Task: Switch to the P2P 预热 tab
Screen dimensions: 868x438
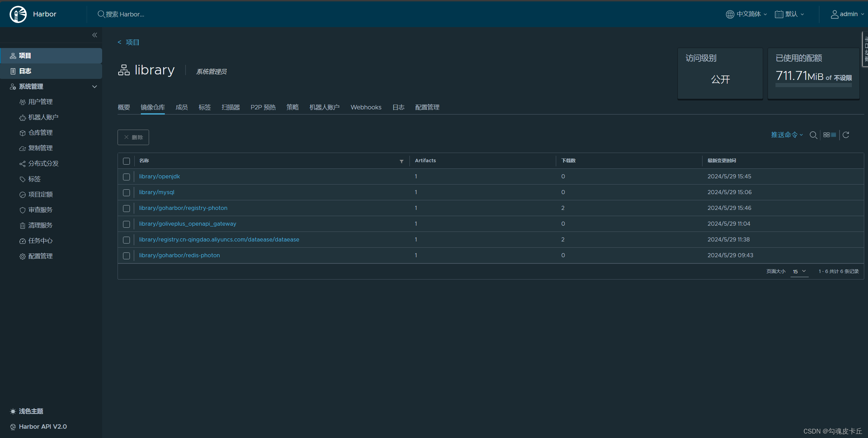Action: tap(263, 107)
